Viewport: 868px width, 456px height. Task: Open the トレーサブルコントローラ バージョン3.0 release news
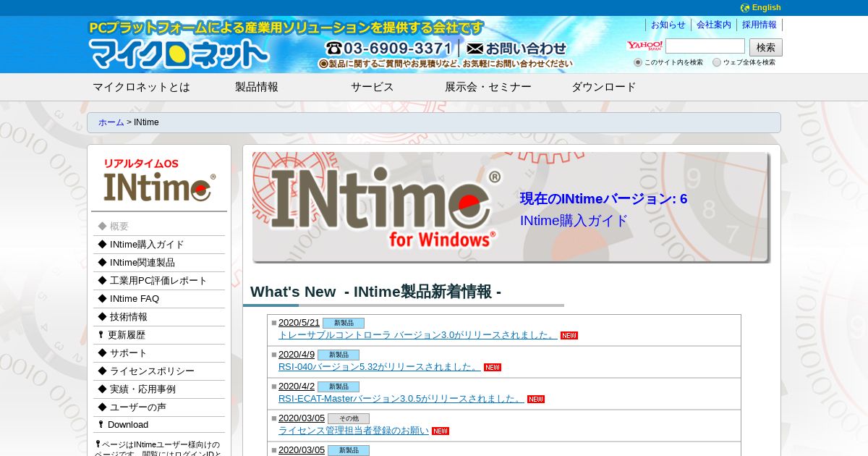[418, 335]
